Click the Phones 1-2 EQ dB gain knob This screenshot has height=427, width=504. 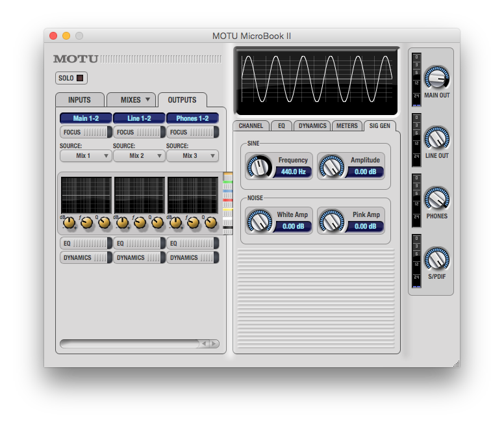click(176, 222)
